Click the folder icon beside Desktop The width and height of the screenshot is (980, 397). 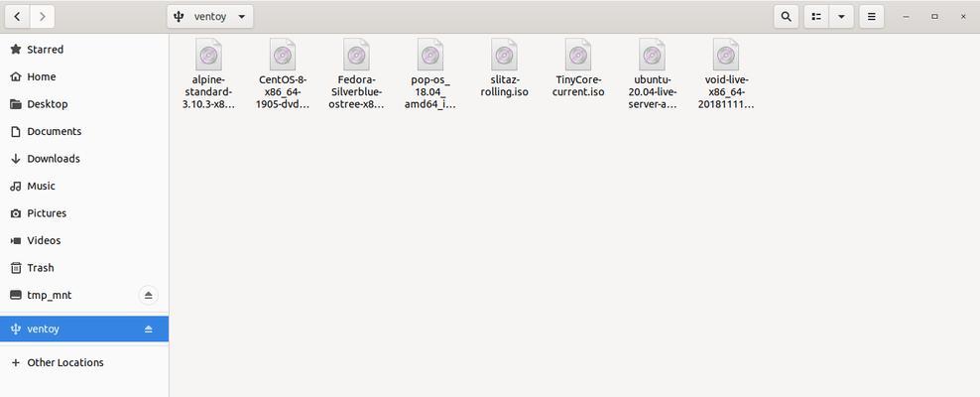(16, 104)
